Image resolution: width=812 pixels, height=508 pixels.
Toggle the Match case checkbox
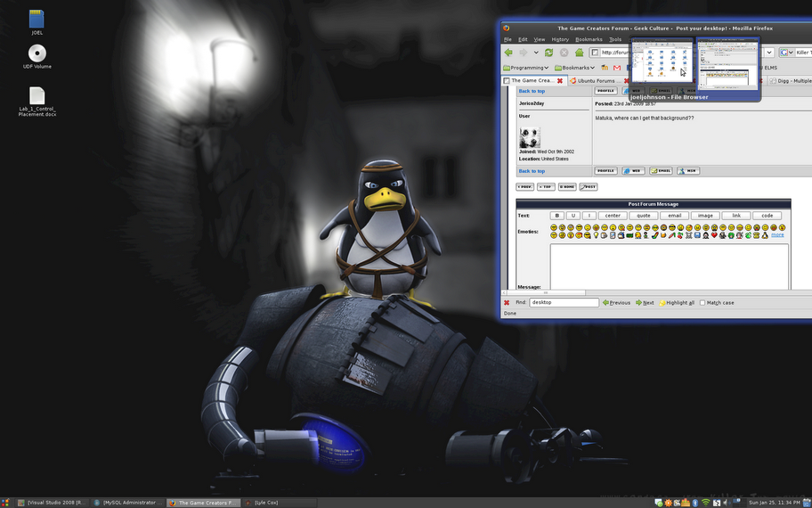702,303
